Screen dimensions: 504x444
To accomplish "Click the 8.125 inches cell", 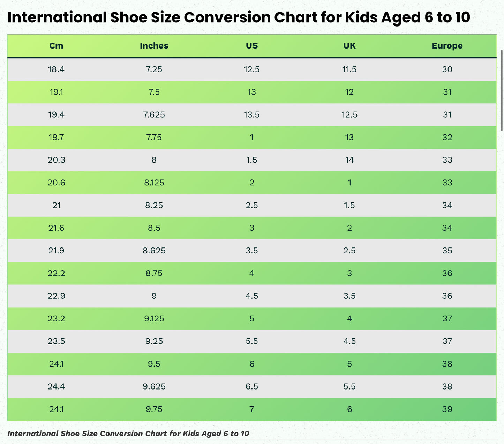I will [154, 183].
